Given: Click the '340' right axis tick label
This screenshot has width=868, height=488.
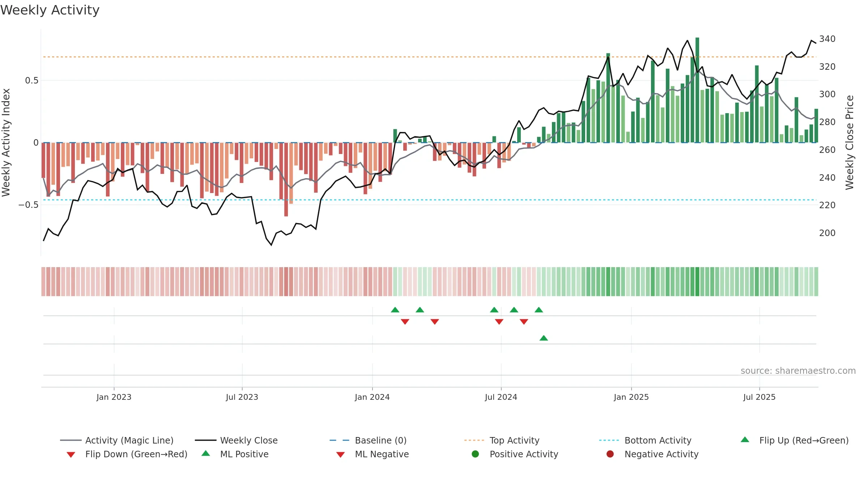Looking at the screenshot, I should tap(827, 39).
